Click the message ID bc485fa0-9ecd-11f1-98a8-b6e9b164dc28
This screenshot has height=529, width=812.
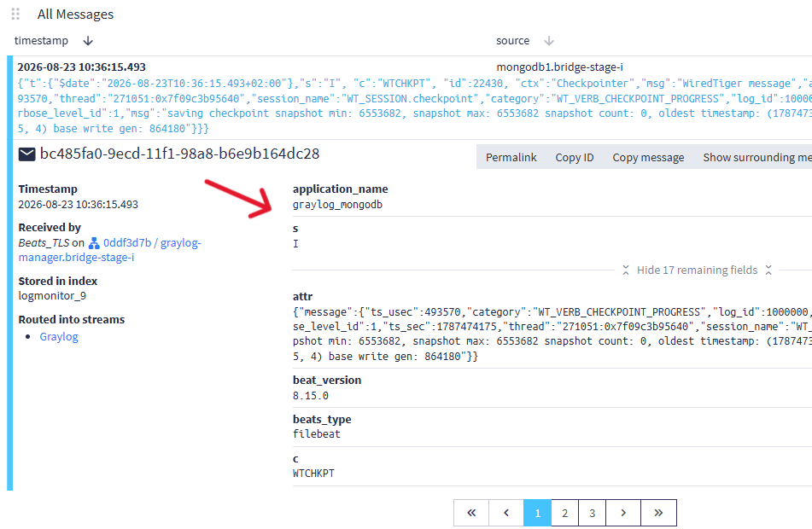click(x=179, y=154)
